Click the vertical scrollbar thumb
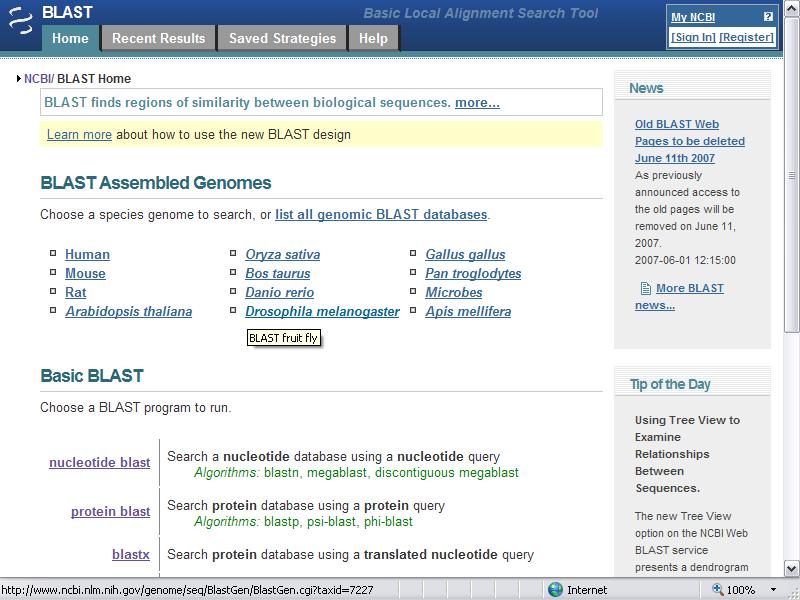800x600 pixels. tap(791, 176)
